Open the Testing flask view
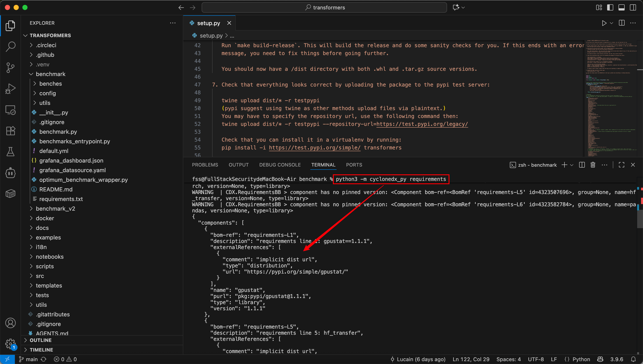Screen dimensions: 643x364 (10, 151)
